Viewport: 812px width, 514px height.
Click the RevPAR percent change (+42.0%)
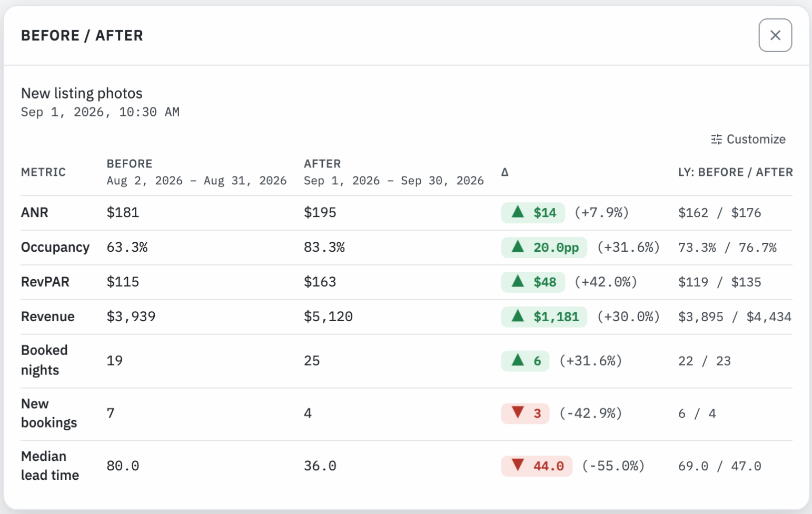click(606, 282)
